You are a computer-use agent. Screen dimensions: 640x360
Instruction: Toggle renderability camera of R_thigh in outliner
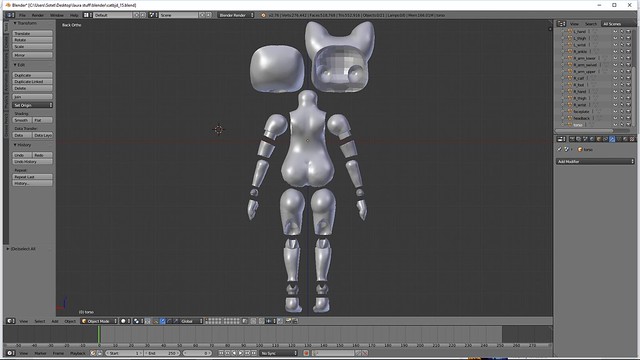(x=628, y=98)
